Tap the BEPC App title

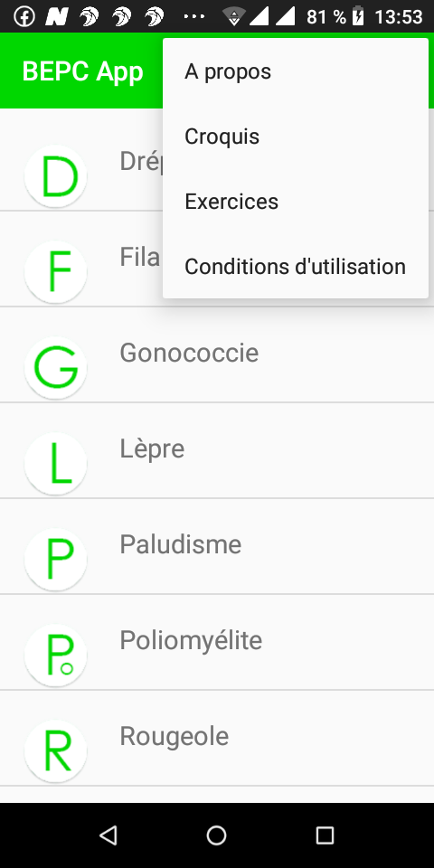pos(83,72)
